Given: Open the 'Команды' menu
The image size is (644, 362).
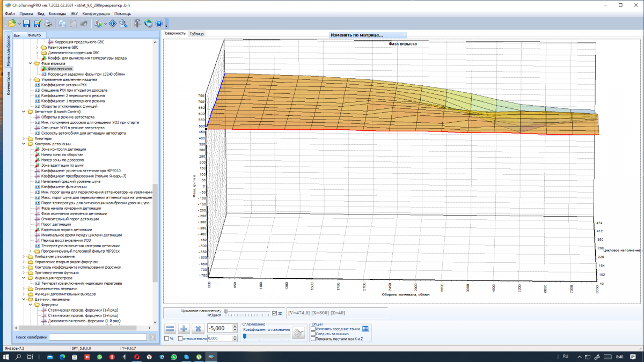Looking at the screenshot, I should click(x=57, y=13).
